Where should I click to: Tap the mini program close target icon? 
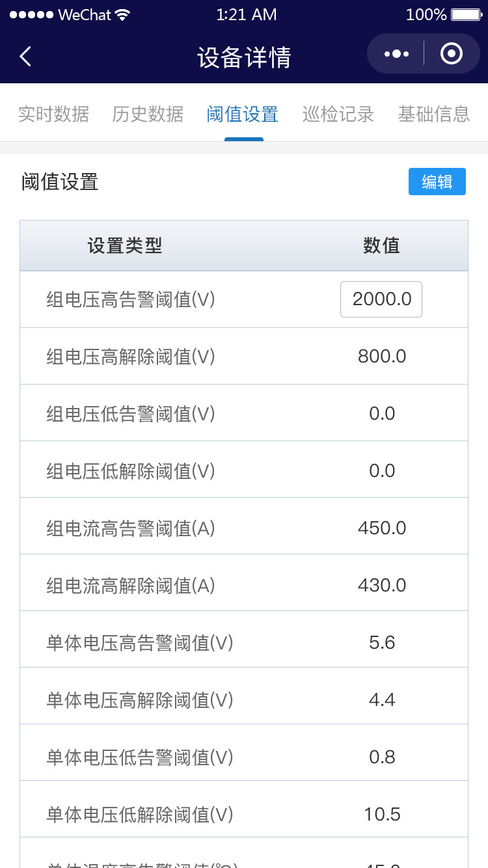pos(452,54)
